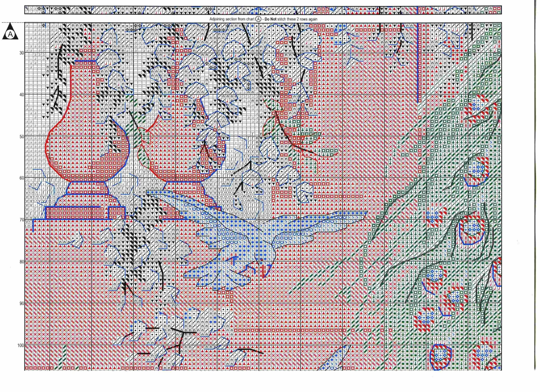Click row number 100 label
540x392 pixels.
tap(21, 345)
